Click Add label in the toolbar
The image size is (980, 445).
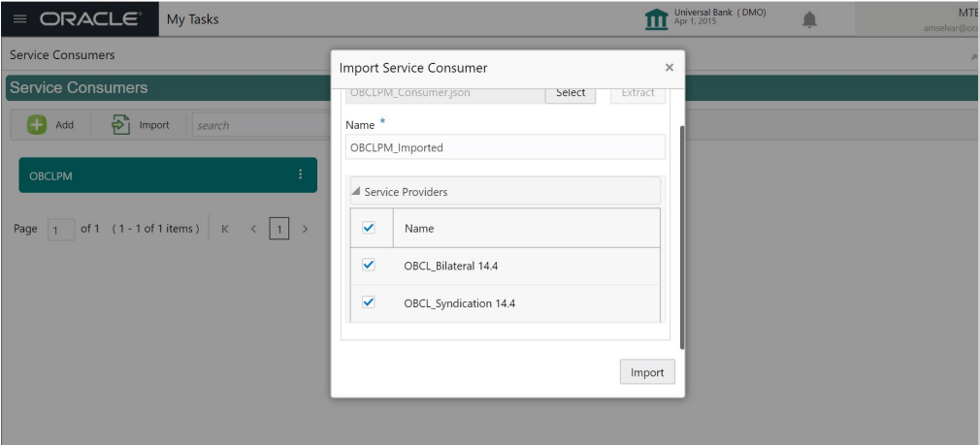click(64, 125)
